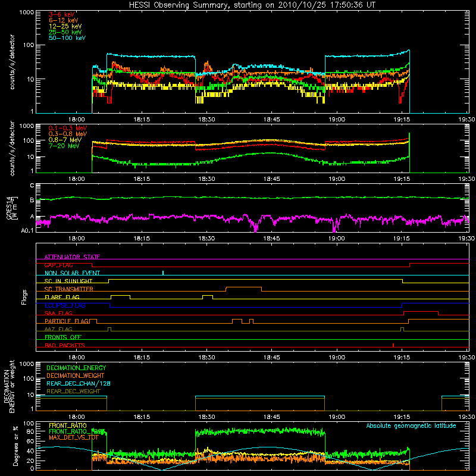Click the raised SAA_FLAG pulse segment
The width and height of the screenshot is (476, 476).
(x=421, y=312)
